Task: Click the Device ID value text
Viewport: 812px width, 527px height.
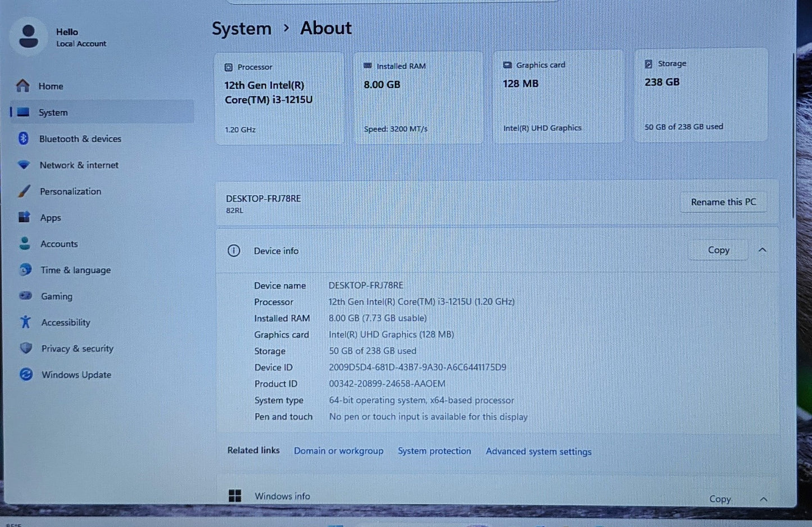Action: point(417,367)
